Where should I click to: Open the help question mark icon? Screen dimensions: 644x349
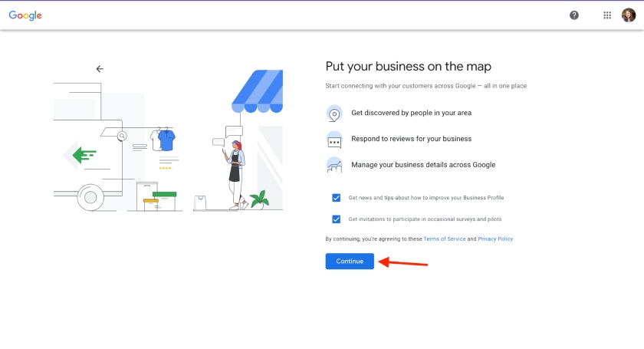tap(574, 15)
